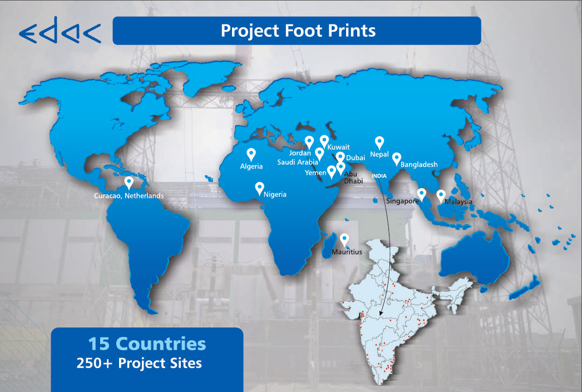The width and height of the screenshot is (582, 392).
Task: Click the Nepal location pin
Action: [379, 143]
